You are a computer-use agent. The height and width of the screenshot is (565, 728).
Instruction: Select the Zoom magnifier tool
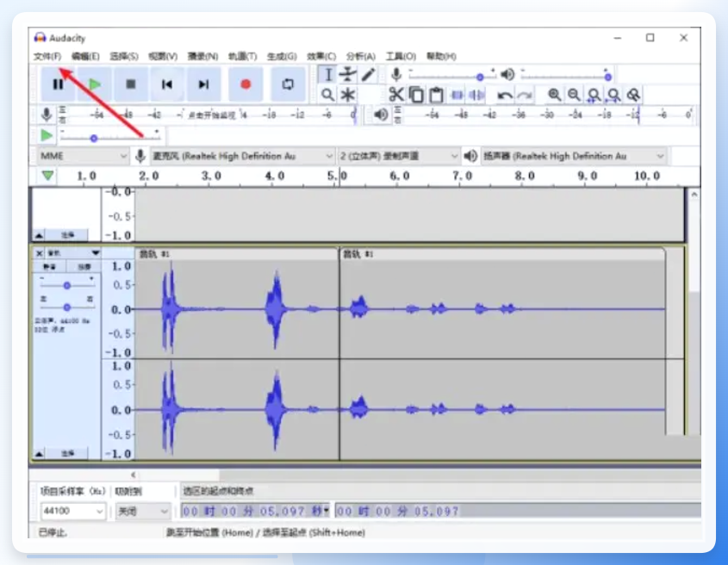pyautogui.click(x=327, y=95)
